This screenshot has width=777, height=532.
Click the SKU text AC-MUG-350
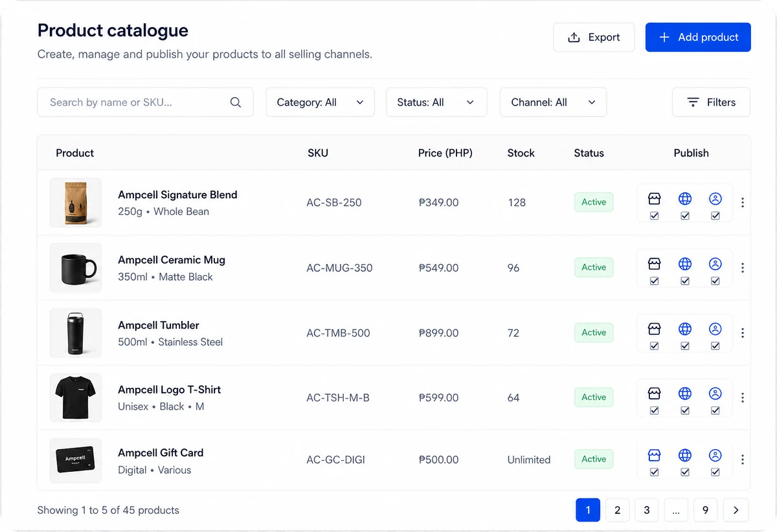(x=339, y=268)
